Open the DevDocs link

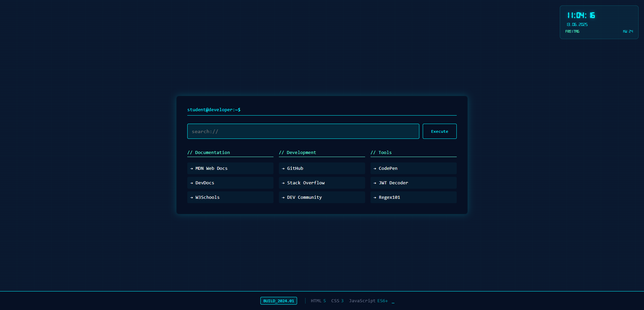230,183
